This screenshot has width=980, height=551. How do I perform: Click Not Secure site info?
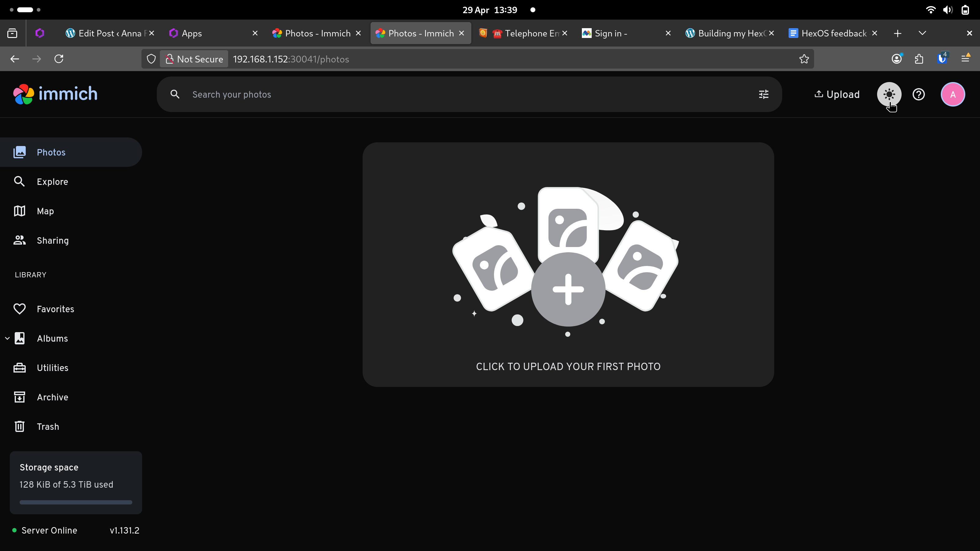(194, 59)
